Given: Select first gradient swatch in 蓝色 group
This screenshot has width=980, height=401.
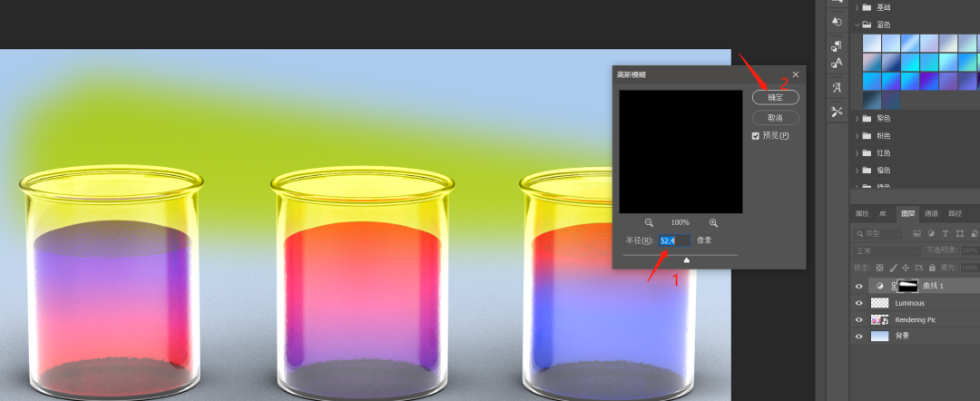Looking at the screenshot, I should [x=872, y=44].
